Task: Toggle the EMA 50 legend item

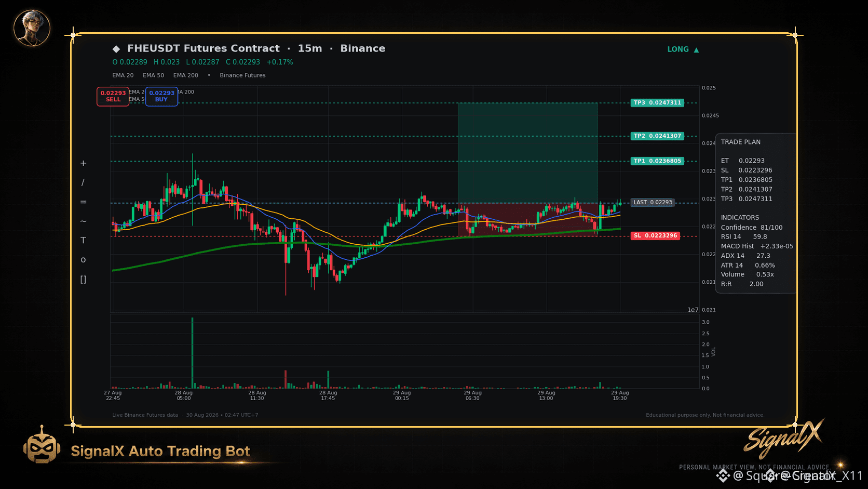Action: 153,75
